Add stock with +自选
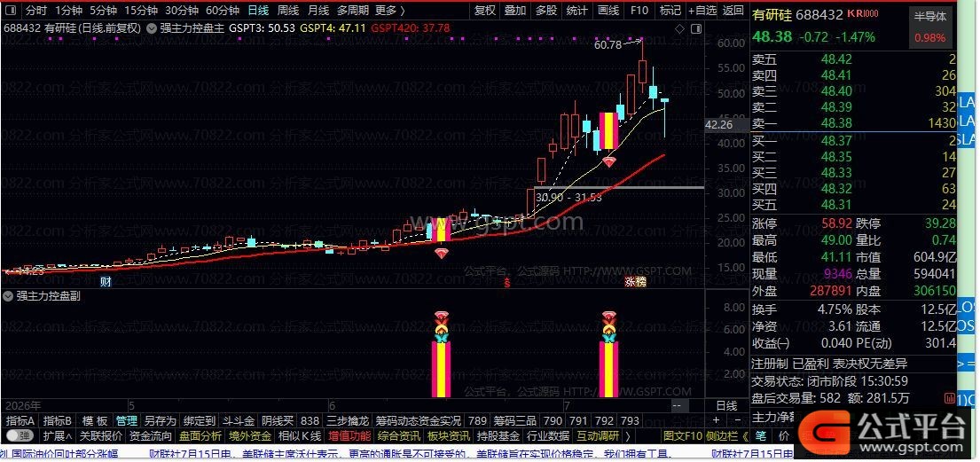 pos(702,10)
